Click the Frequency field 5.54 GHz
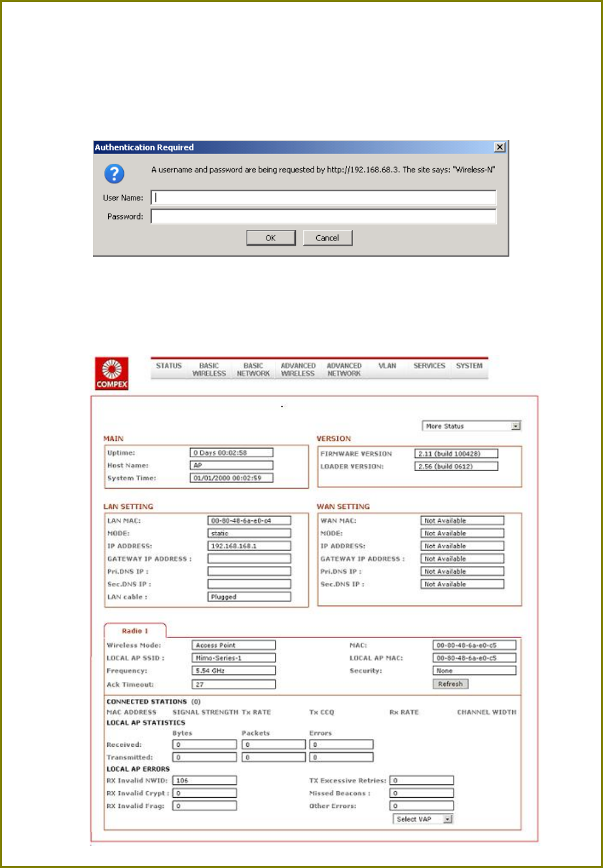603x868 pixels. click(x=234, y=671)
